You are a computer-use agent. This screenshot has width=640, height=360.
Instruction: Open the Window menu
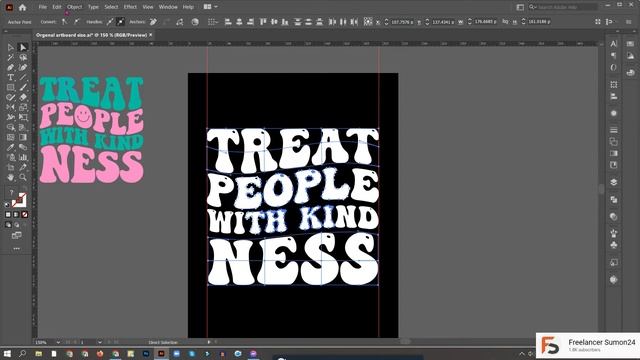point(168,7)
